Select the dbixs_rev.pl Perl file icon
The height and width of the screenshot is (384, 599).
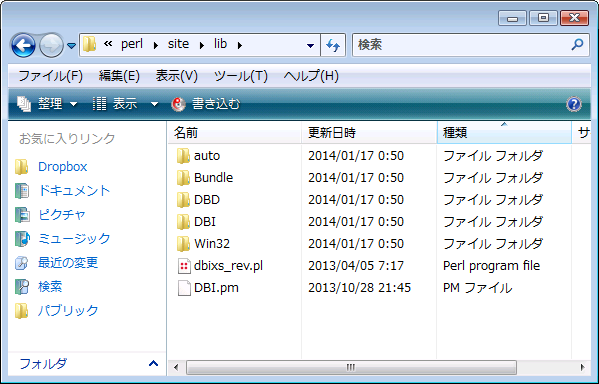(184, 266)
